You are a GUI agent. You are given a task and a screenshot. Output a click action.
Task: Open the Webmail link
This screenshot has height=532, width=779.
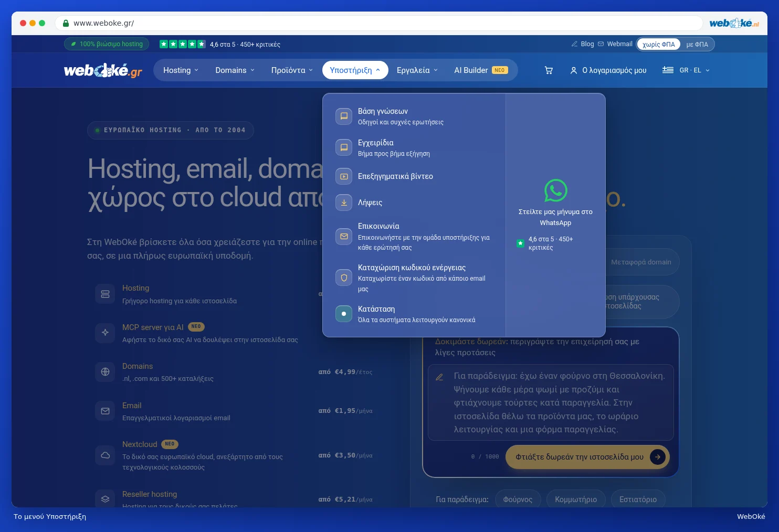[x=615, y=44]
